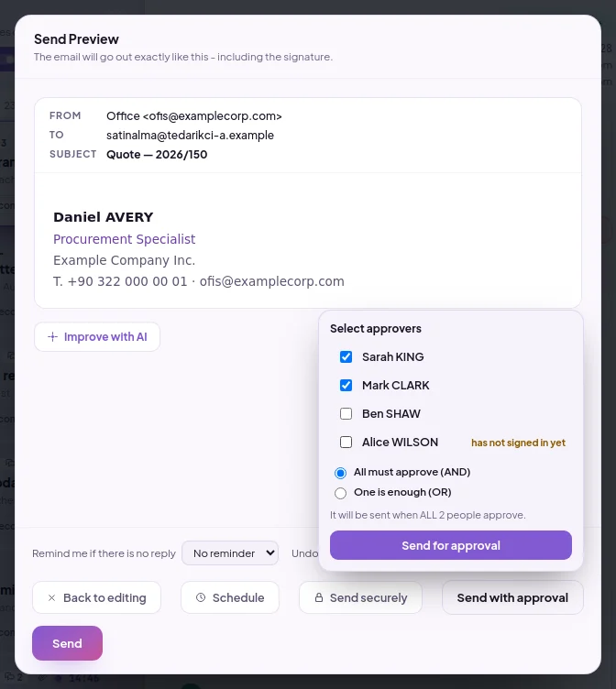Click the Send for approval button
Viewport: 616px width, 689px height.
pyautogui.click(x=451, y=545)
